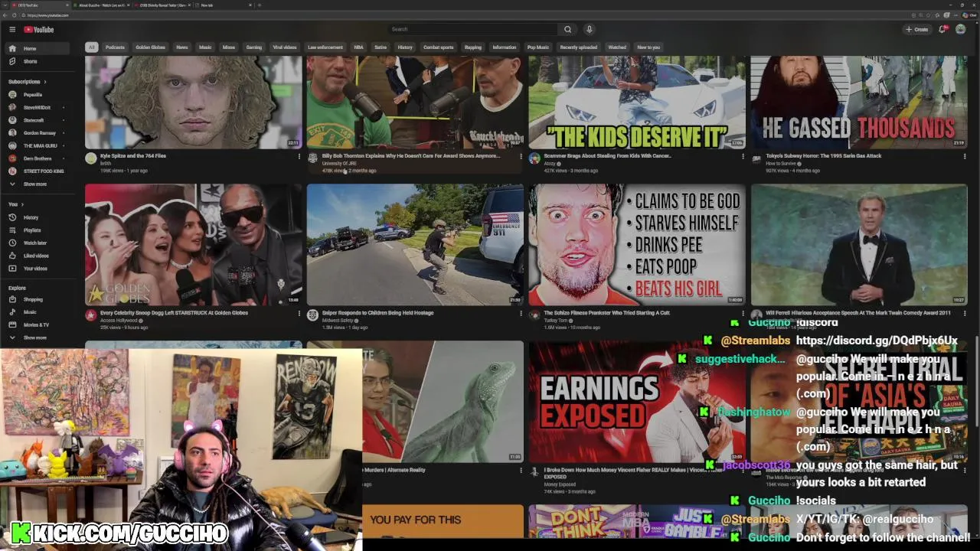Select the New to you filter chip
The width and height of the screenshot is (980, 551).
[x=648, y=47]
